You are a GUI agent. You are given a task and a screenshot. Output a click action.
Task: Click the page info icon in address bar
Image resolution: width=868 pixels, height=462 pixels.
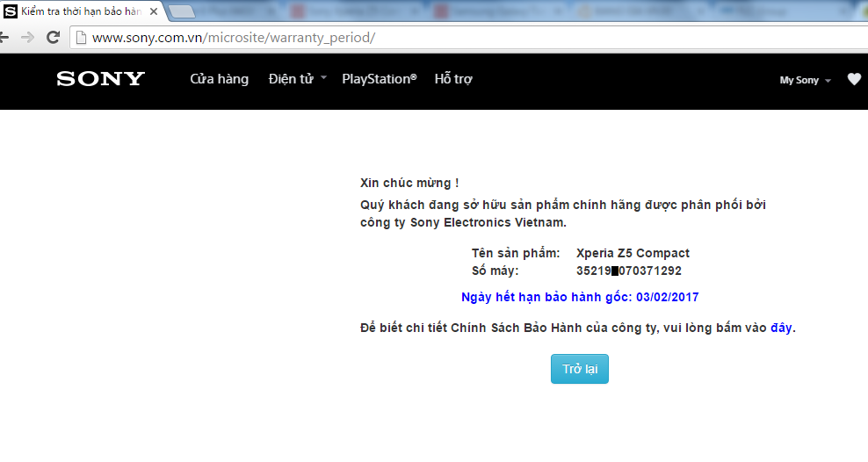click(x=81, y=38)
